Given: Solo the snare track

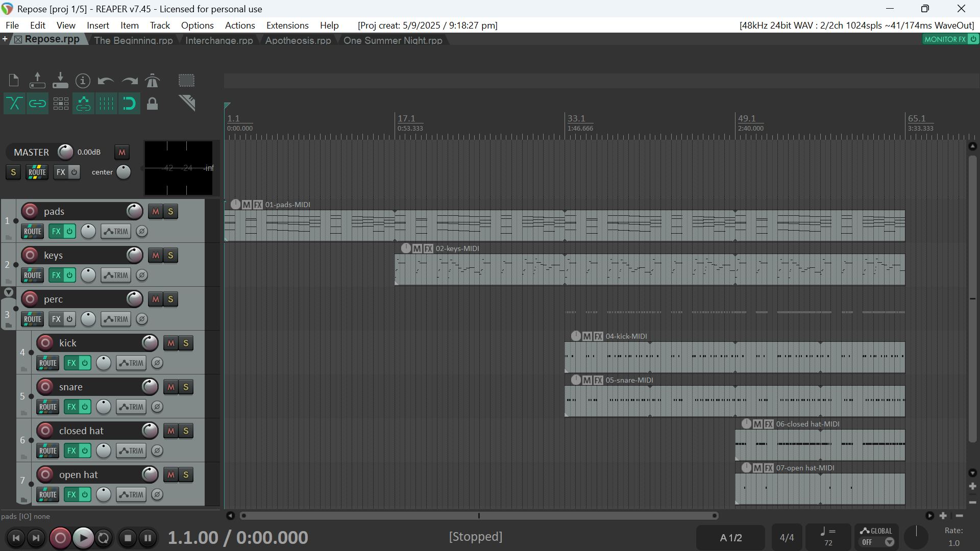Looking at the screenshot, I should (186, 387).
